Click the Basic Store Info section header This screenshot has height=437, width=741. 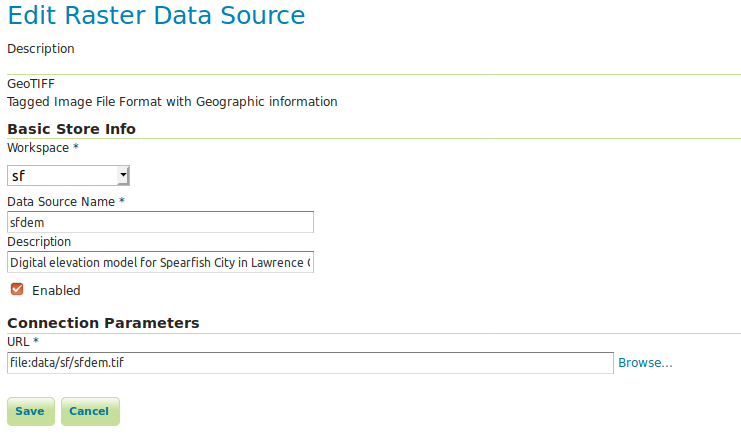point(71,129)
